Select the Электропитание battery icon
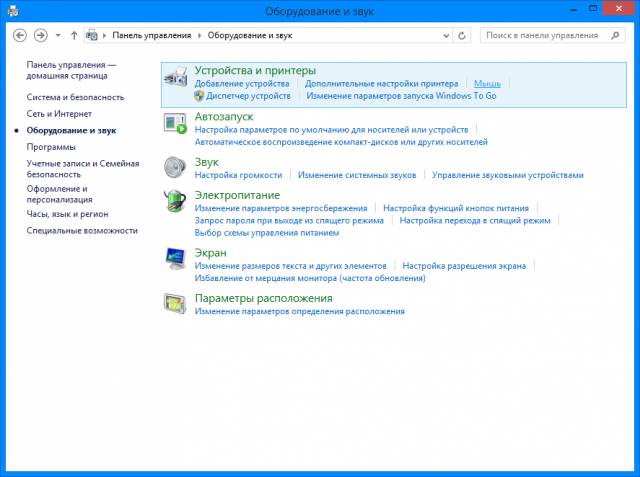Screen dimensions: 640x477 (176, 201)
